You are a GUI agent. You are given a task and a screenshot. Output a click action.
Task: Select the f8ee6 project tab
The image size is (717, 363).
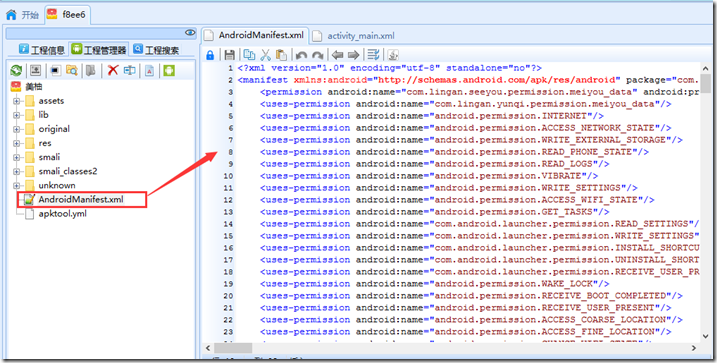67,15
